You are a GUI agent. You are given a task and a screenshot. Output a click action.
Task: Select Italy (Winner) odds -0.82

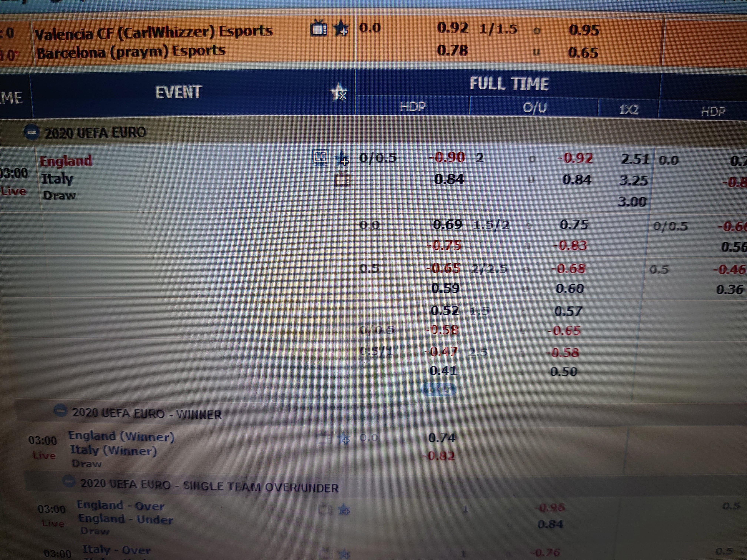439,456
